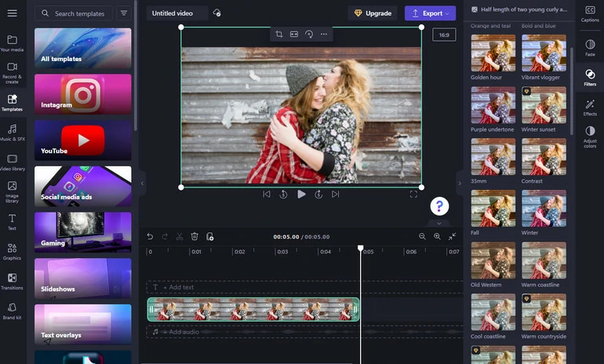604x364 pixels.
Task: Open the All templates category
Action: (x=83, y=48)
